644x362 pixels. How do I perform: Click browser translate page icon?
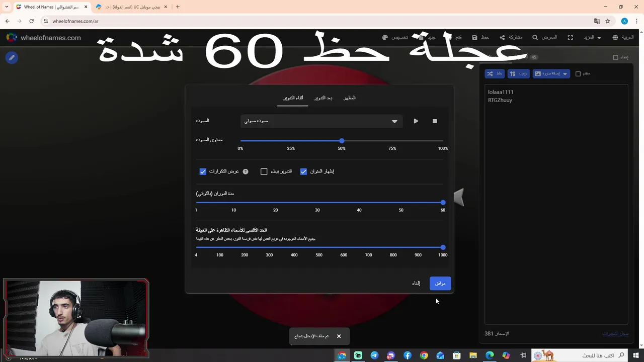(x=597, y=21)
